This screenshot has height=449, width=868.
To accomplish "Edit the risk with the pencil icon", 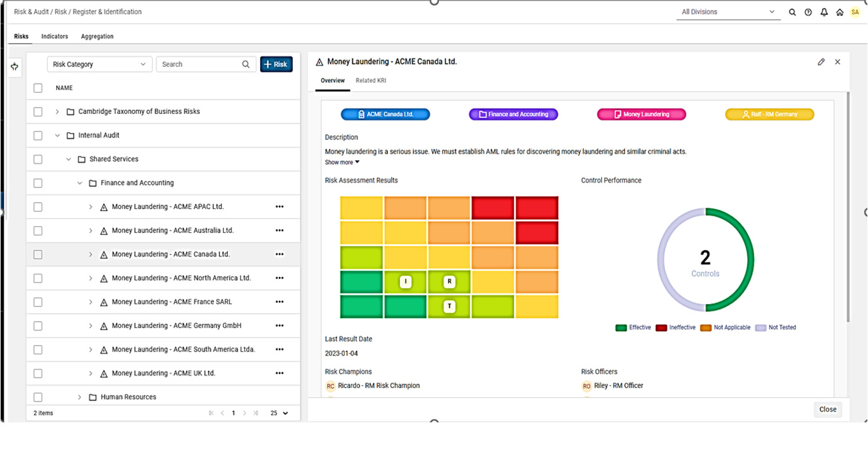I will point(821,62).
